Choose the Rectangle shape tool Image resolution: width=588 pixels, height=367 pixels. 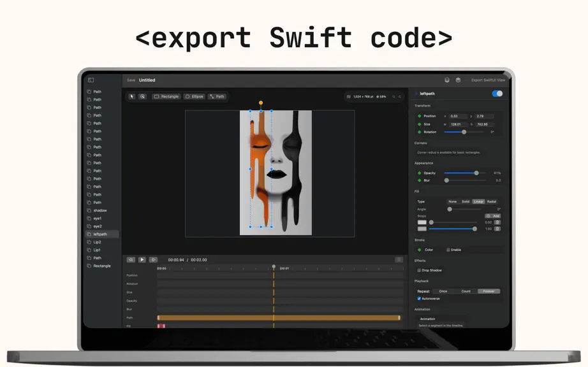(166, 96)
